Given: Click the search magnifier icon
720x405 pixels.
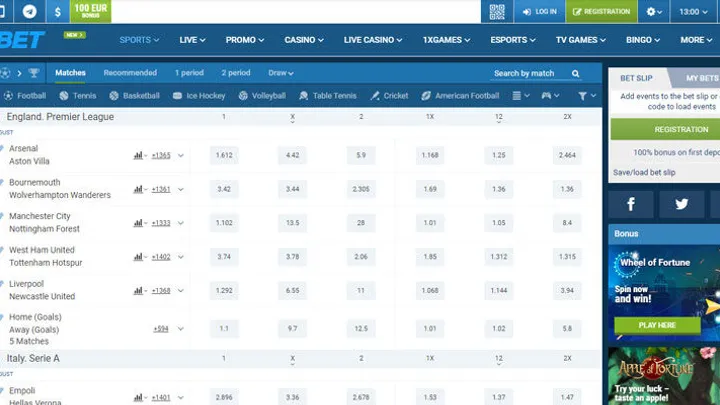Looking at the screenshot, I should click(x=575, y=73).
